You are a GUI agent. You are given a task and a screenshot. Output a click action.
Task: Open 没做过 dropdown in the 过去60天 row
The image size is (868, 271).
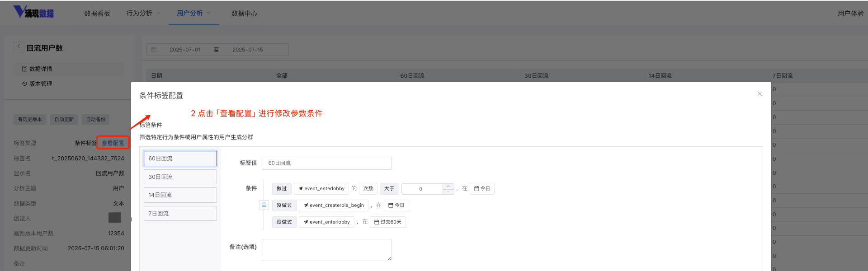pos(284,222)
